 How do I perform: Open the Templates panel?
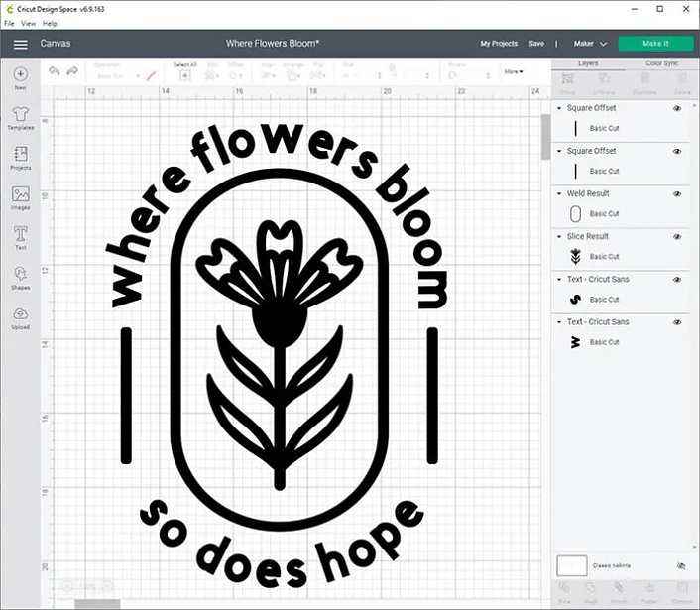(x=20, y=118)
